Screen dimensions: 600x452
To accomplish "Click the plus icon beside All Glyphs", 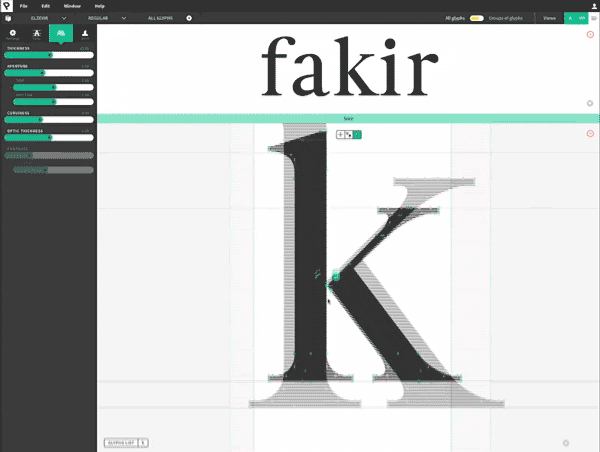I will (x=189, y=18).
